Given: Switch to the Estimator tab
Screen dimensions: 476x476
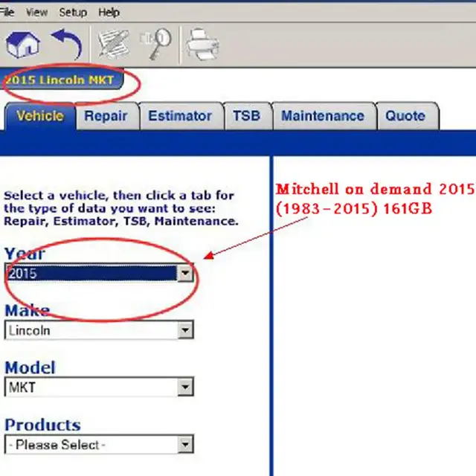Looking at the screenshot, I should (181, 116).
